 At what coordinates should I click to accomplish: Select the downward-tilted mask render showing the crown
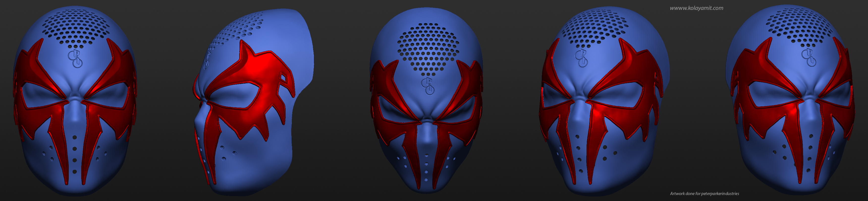tap(427, 101)
